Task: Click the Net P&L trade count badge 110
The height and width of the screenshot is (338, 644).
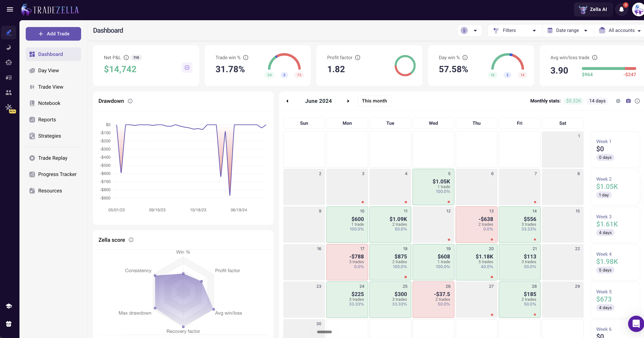Action: click(x=136, y=57)
